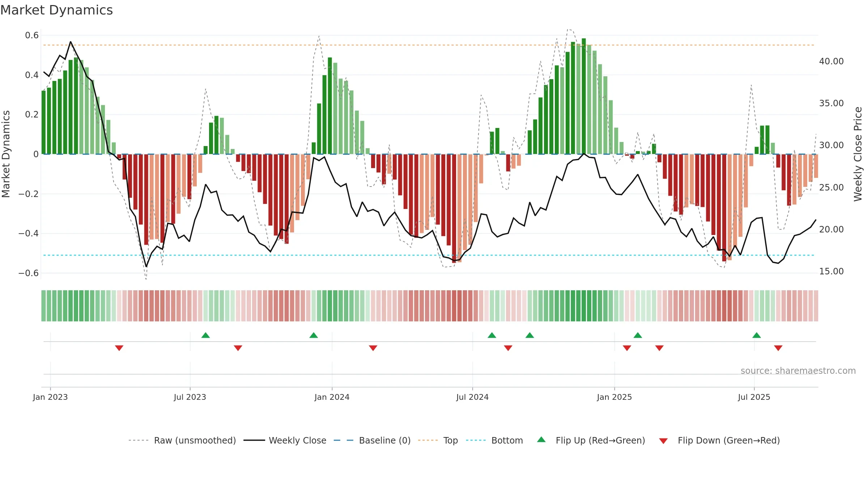This screenshot has width=868, height=488.
Task: Click the Jan 2025 axis label
Action: (x=614, y=397)
